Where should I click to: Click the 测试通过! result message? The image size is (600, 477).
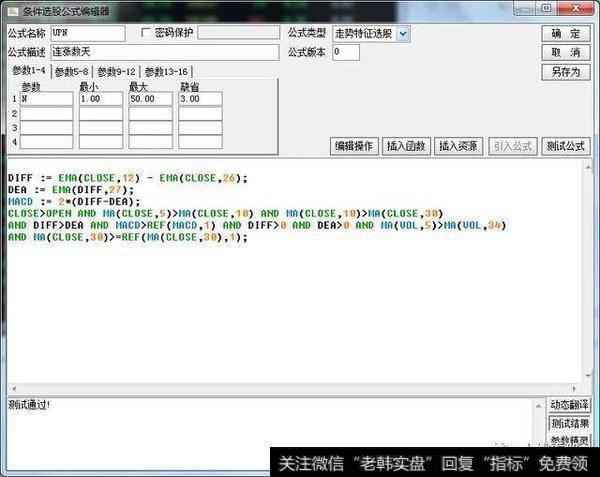(x=29, y=405)
